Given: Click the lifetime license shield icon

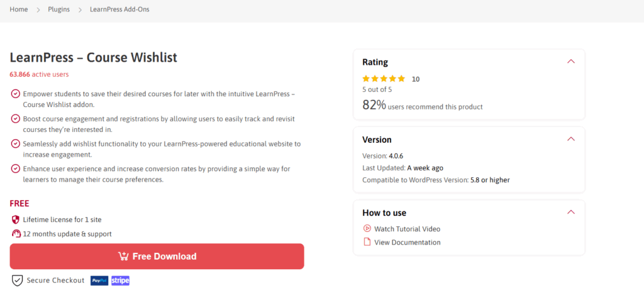Looking at the screenshot, I should [16, 219].
